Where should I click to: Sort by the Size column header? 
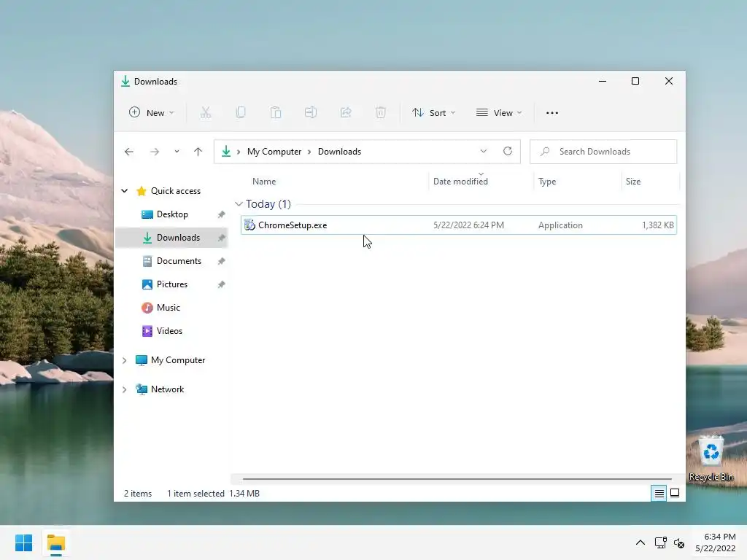click(633, 182)
